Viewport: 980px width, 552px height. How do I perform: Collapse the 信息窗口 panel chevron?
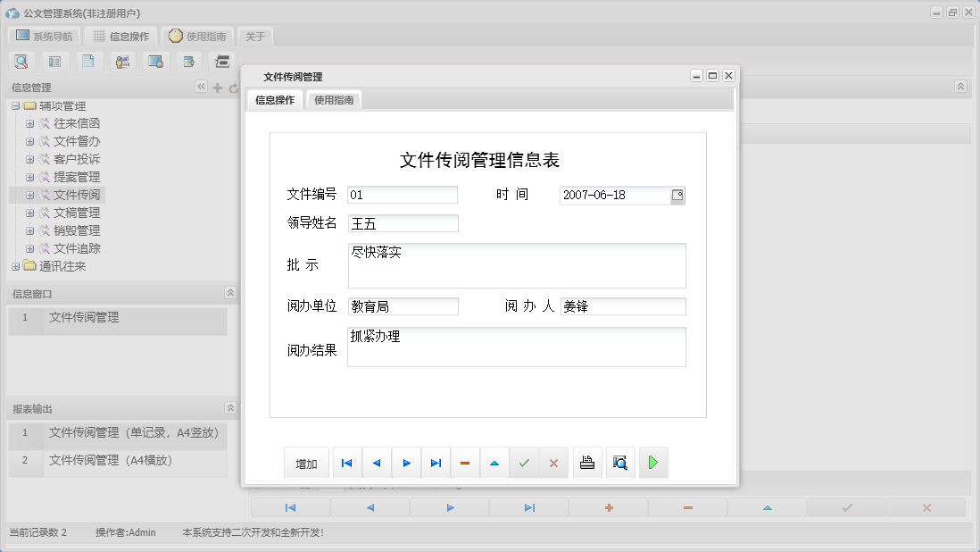point(230,292)
